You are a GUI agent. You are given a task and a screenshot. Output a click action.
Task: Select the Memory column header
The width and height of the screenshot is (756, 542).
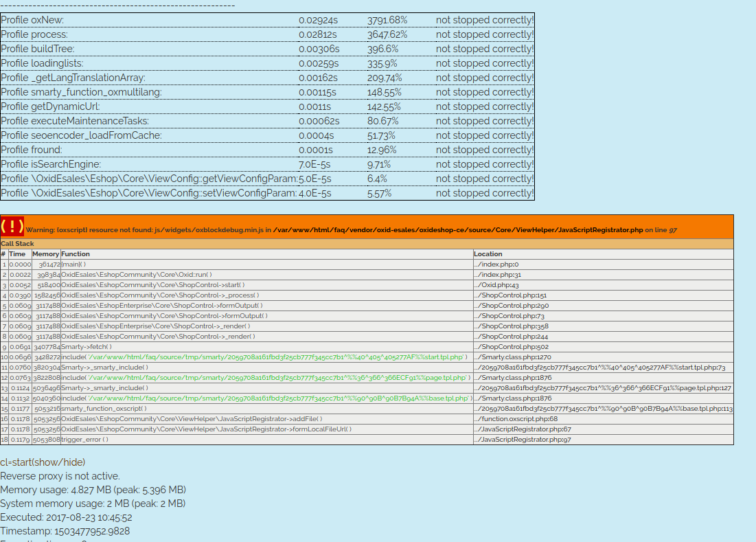pos(46,254)
